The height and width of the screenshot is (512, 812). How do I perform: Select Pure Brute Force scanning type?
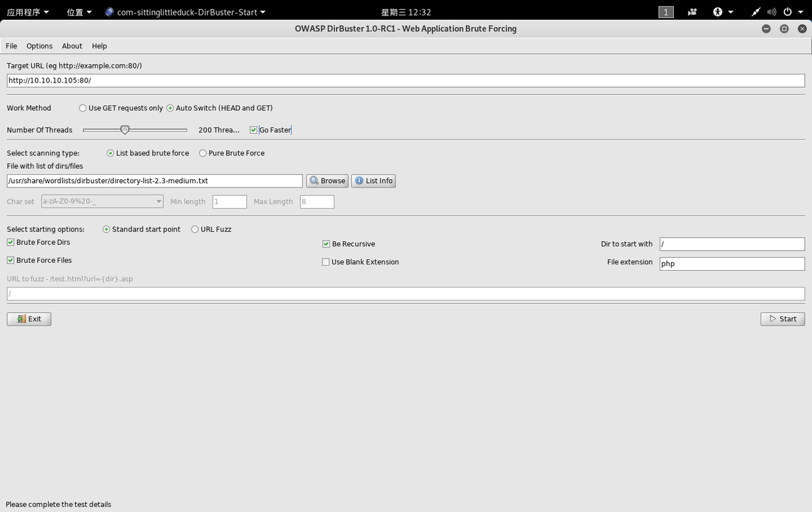232,154
